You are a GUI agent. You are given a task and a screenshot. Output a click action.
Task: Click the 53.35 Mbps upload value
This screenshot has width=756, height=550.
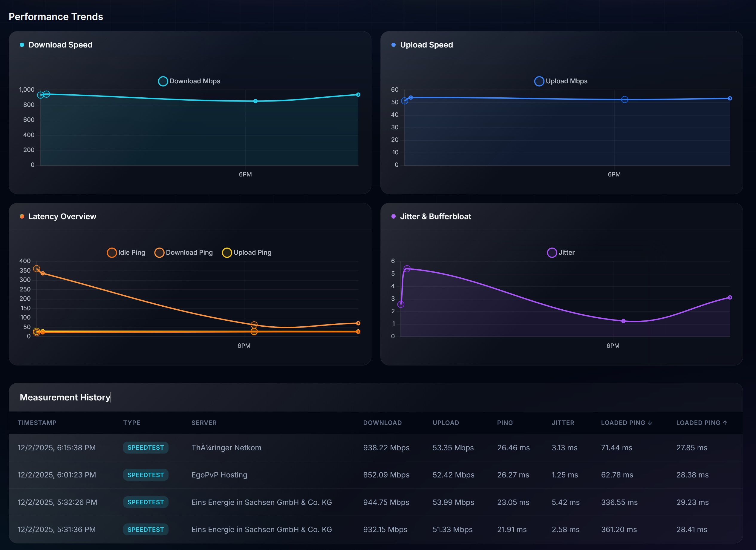[x=453, y=448]
